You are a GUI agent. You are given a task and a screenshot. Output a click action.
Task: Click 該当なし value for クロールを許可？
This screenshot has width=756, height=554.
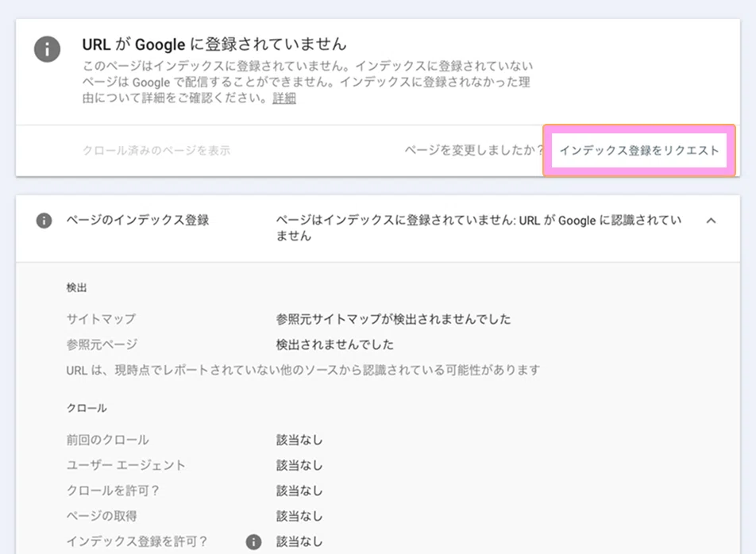(299, 491)
